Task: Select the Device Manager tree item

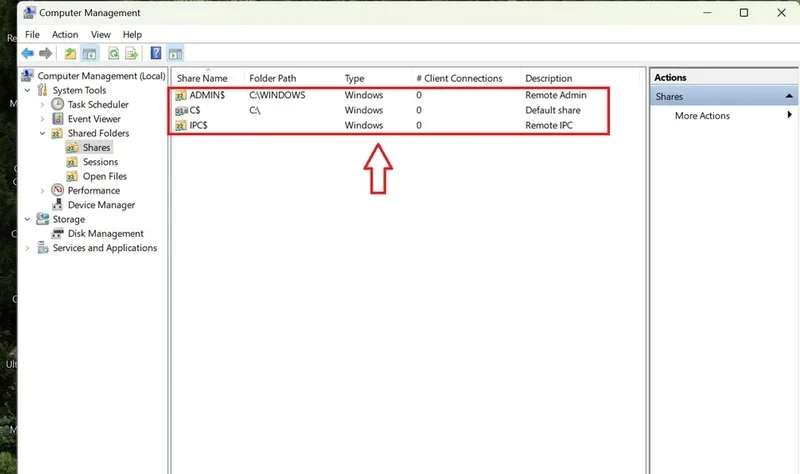Action: coord(101,205)
